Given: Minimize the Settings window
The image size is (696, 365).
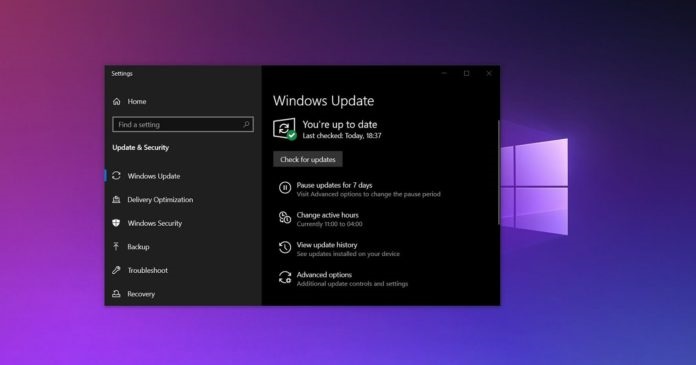Looking at the screenshot, I should (444, 73).
